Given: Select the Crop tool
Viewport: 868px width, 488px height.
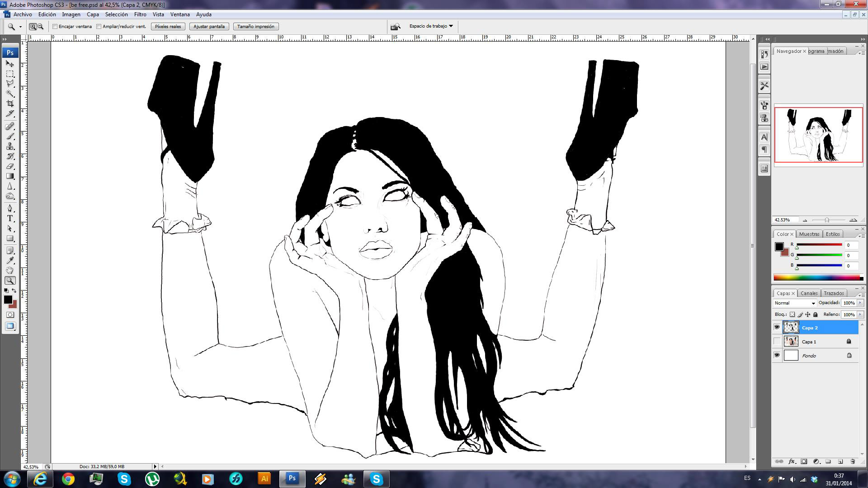Looking at the screenshot, I should pyautogui.click(x=10, y=103).
